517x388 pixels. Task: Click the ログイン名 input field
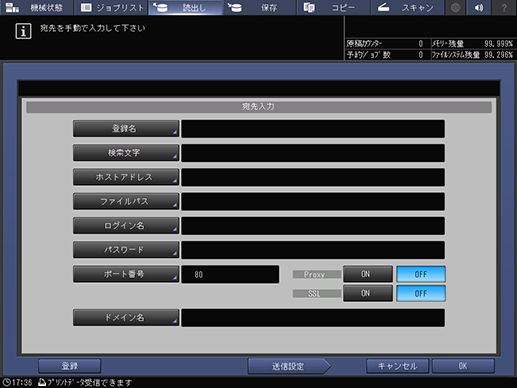[x=313, y=226]
